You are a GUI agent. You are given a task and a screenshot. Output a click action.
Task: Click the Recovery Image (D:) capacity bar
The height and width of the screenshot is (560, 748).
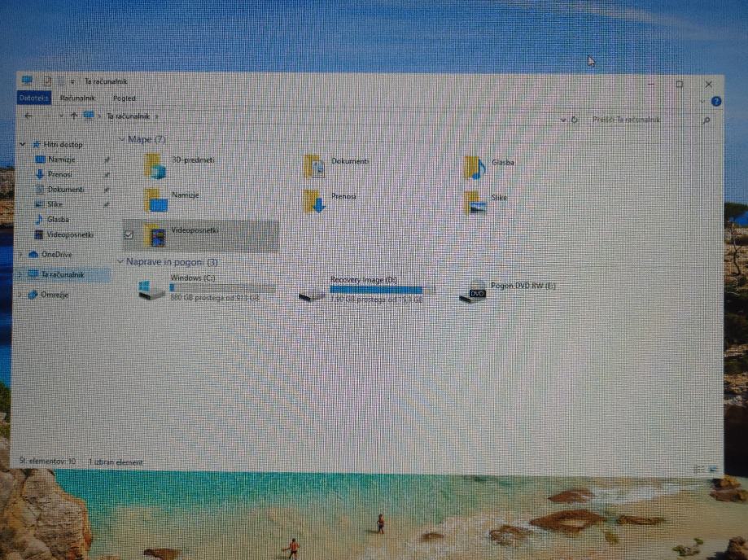click(382, 290)
